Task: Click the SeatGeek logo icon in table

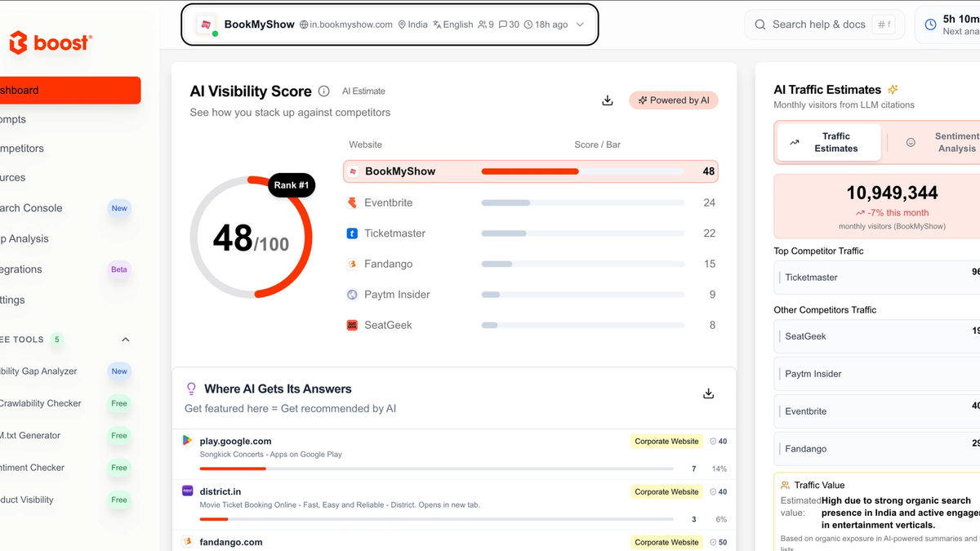Action: coord(352,325)
